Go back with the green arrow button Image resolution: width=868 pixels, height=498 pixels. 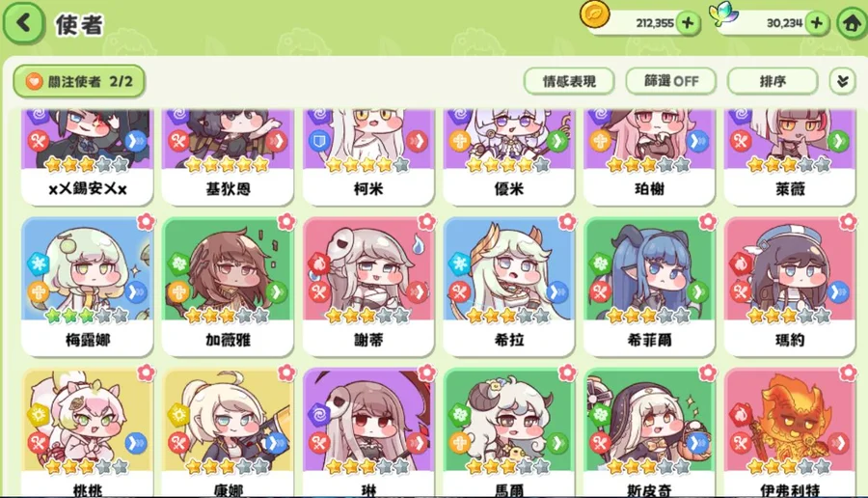click(23, 23)
